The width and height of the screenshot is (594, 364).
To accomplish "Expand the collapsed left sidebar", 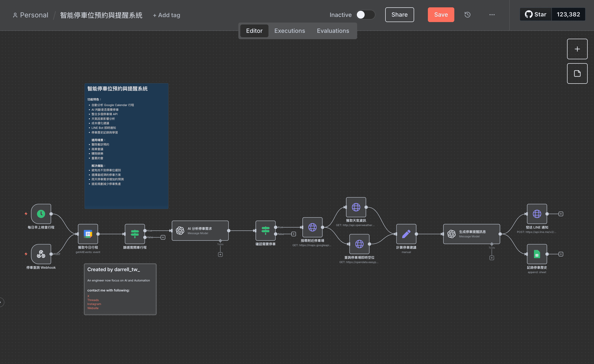I will click(1, 302).
